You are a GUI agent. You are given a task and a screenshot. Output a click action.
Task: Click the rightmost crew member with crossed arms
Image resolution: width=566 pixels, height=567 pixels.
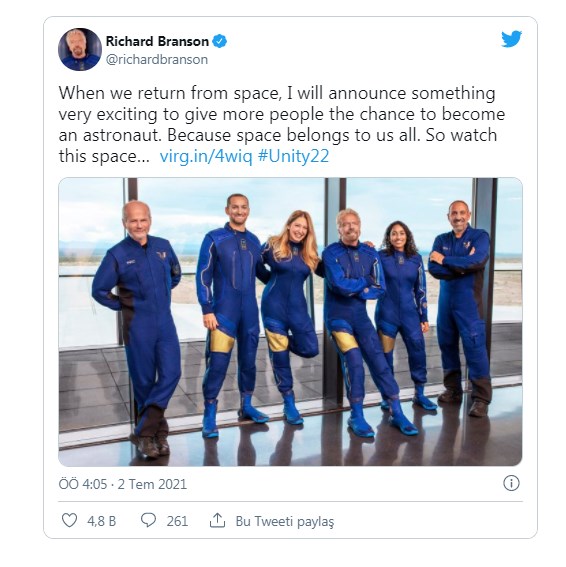click(460, 307)
